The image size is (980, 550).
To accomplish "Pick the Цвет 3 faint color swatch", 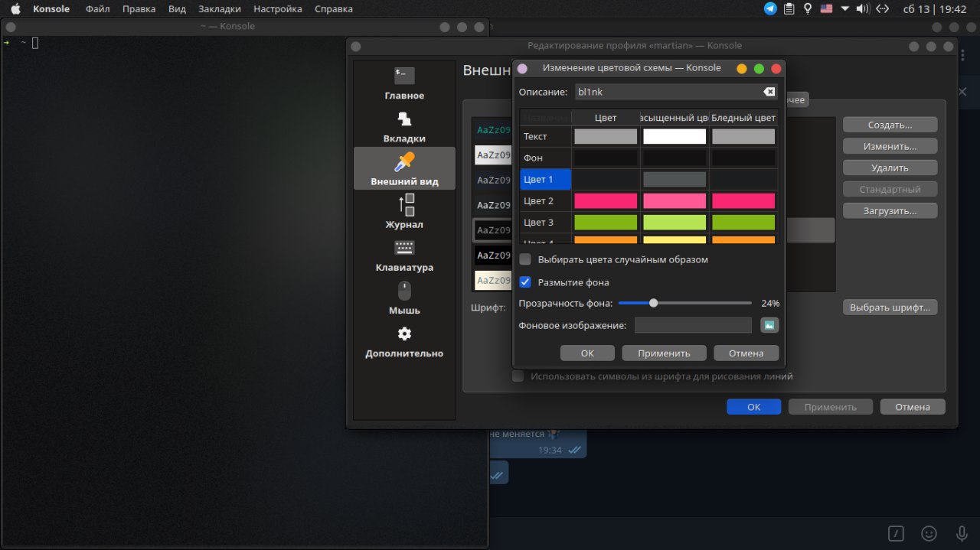I will coord(743,222).
